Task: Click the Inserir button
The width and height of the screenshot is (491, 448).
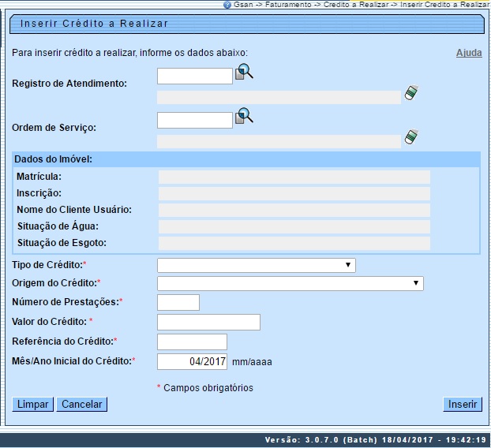Action: (x=463, y=404)
